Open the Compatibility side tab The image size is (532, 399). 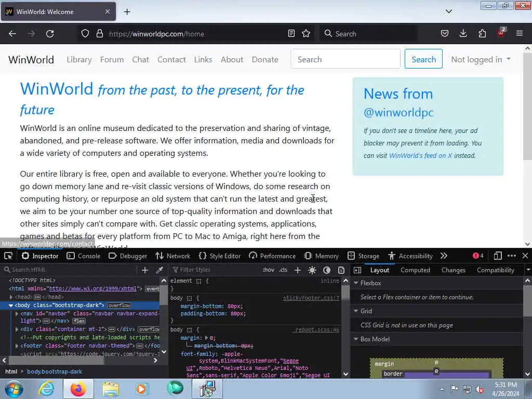click(x=495, y=270)
